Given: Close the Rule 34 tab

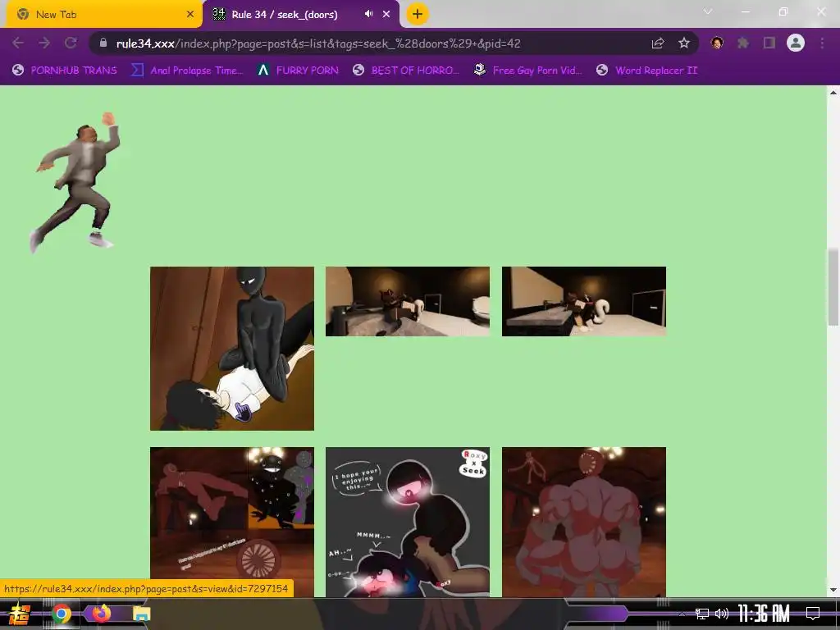Looking at the screenshot, I should pyautogui.click(x=386, y=15).
